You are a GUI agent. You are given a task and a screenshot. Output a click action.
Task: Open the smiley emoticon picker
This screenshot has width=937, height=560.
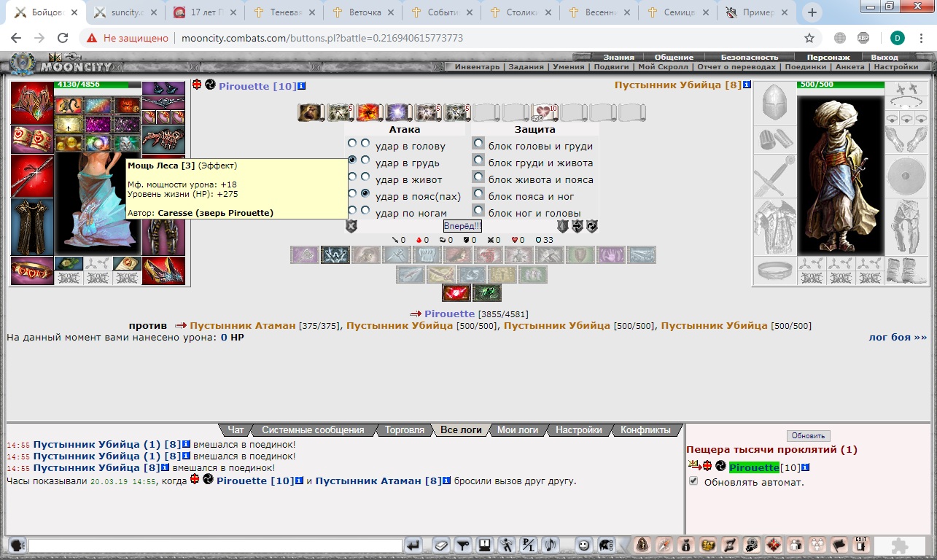point(583,545)
